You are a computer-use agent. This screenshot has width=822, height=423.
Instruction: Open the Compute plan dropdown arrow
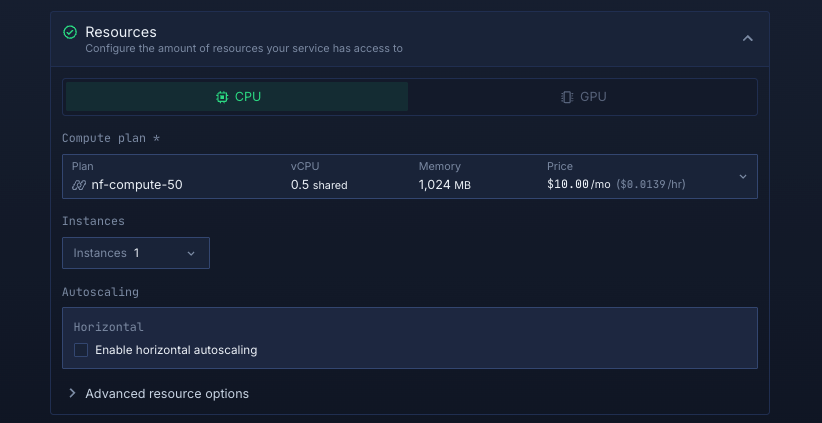[743, 176]
